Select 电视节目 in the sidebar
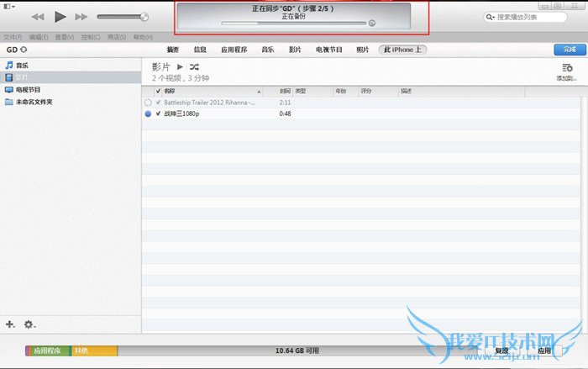This screenshot has height=369, width=588. pyautogui.click(x=71, y=90)
